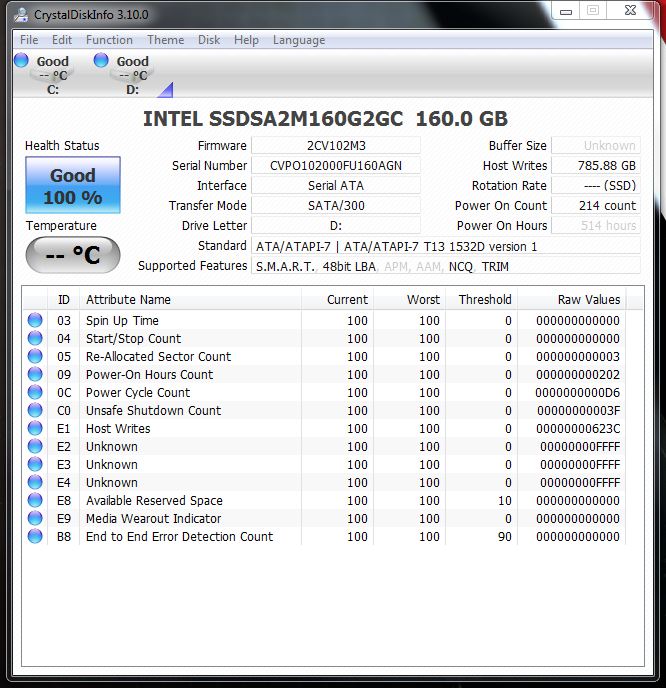
Task: Minimize the CrystalDiskInfo window
Action: 566,11
